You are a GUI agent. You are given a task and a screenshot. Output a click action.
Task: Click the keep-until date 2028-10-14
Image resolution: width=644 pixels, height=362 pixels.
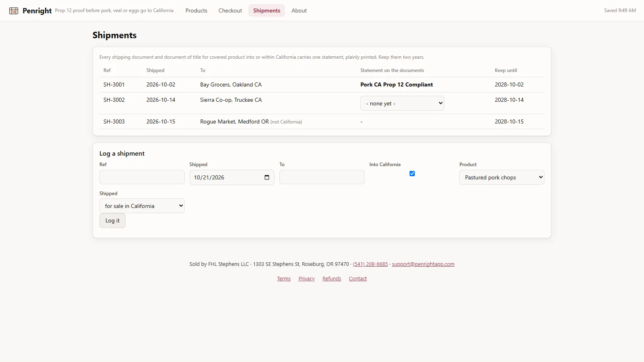point(509,100)
